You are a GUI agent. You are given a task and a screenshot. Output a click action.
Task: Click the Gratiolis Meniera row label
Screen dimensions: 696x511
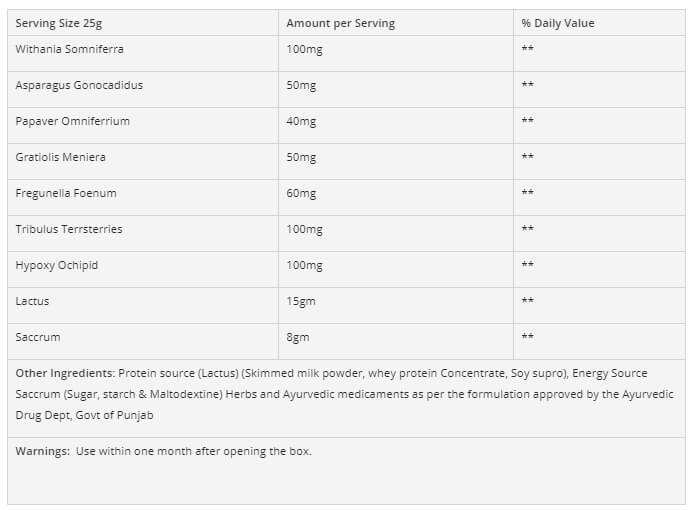[60, 157]
